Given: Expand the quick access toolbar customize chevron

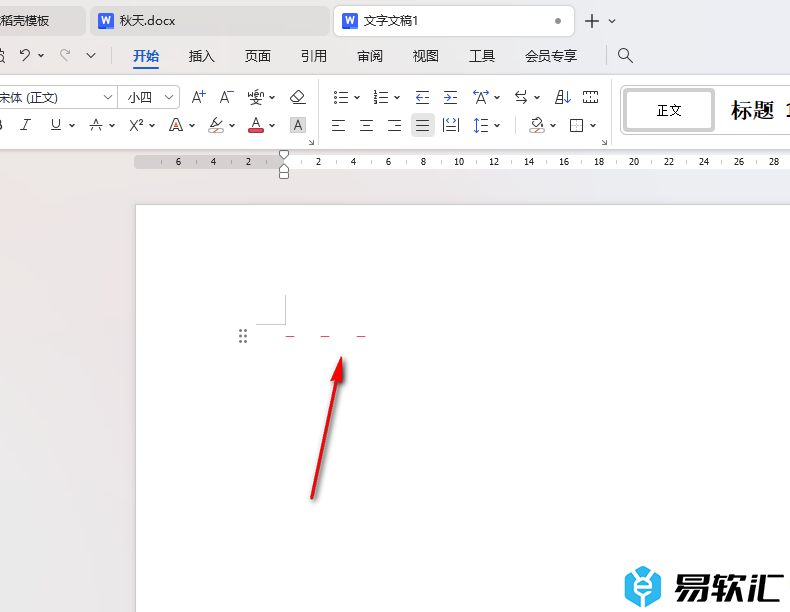Looking at the screenshot, I should point(91,55).
